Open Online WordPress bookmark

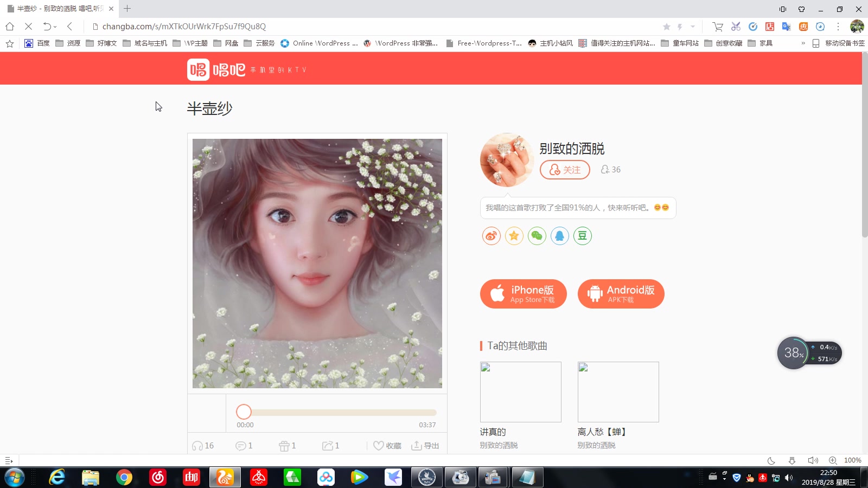[x=319, y=43]
